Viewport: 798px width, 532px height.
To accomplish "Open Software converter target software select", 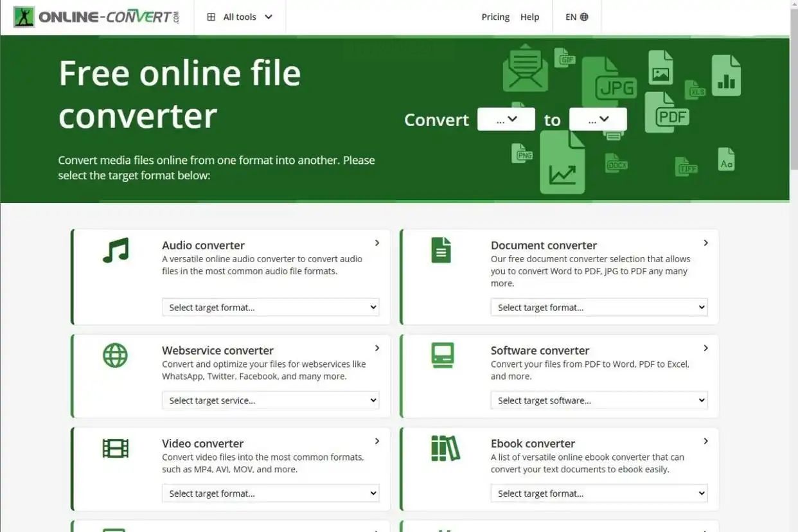I will [x=599, y=400].
